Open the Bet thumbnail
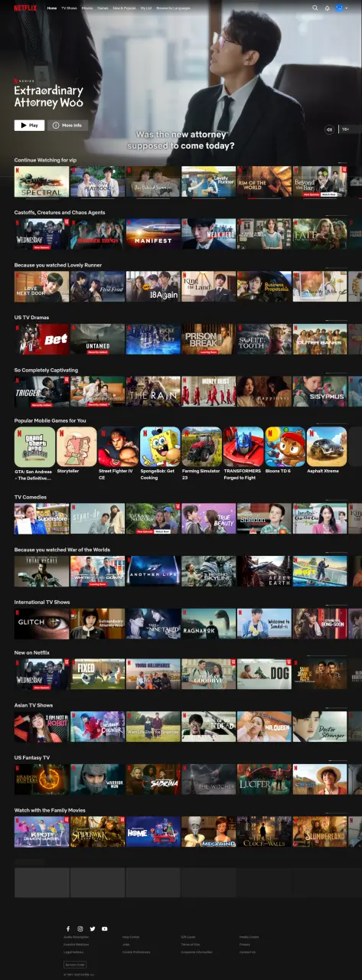This screenshot has width=362, height=980. (41, 339)
